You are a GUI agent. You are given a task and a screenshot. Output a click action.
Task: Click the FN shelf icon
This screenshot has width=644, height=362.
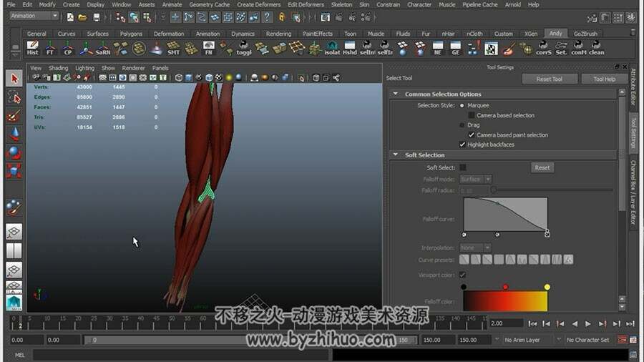click(x=209, y=48)
